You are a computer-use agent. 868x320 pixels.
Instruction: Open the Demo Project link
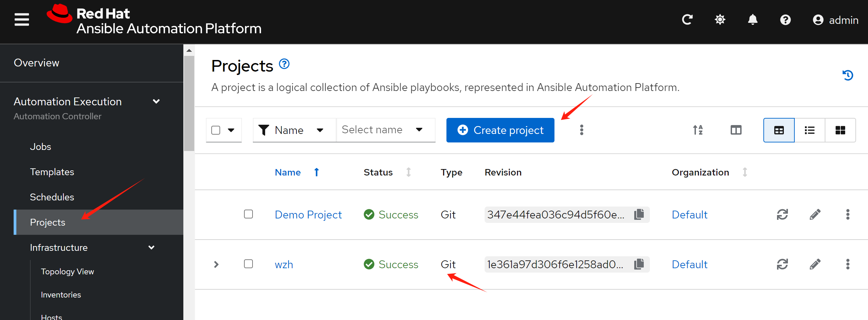point(308,215)
